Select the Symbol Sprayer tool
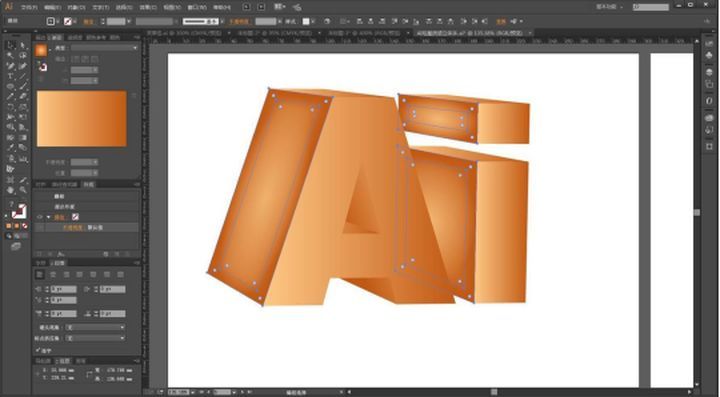This screenshot has height=397, width=720. tap(11, 159)
